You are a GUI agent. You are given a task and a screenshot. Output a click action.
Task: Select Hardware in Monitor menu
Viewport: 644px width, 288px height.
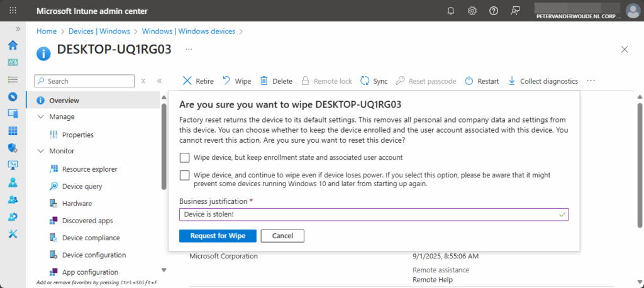tap(77, 203)
